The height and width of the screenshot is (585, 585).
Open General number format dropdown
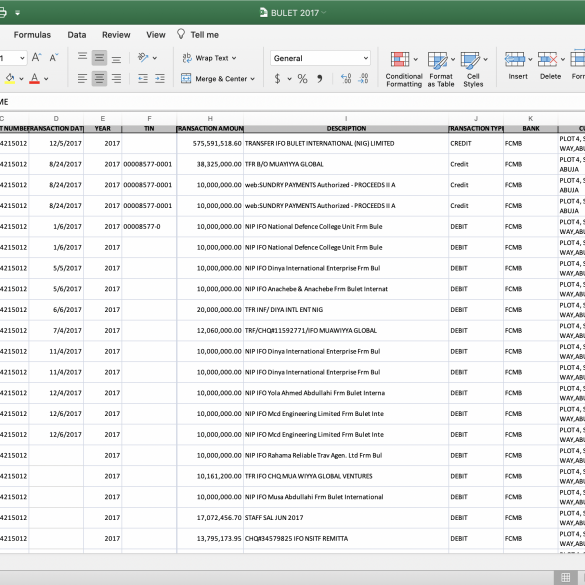(320, 58)
